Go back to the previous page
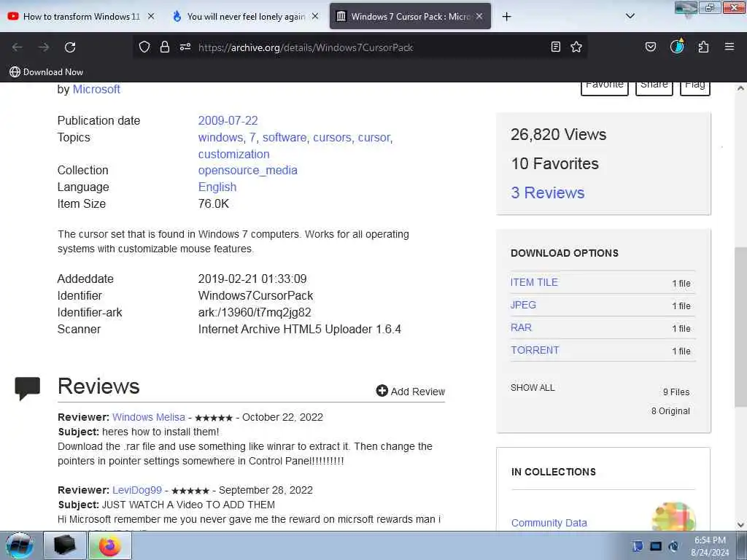Screen dimensions: 747x560 coord(18,47)
